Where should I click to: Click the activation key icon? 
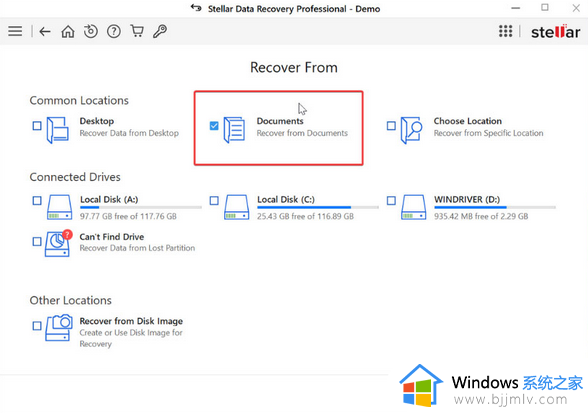[x=160, y=31]
